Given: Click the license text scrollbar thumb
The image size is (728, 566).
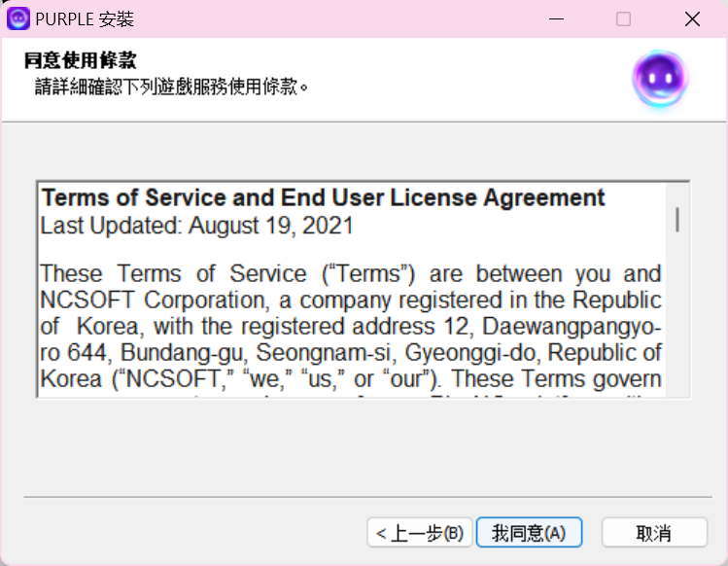Looking at the screenshot, I should point(677,220).
